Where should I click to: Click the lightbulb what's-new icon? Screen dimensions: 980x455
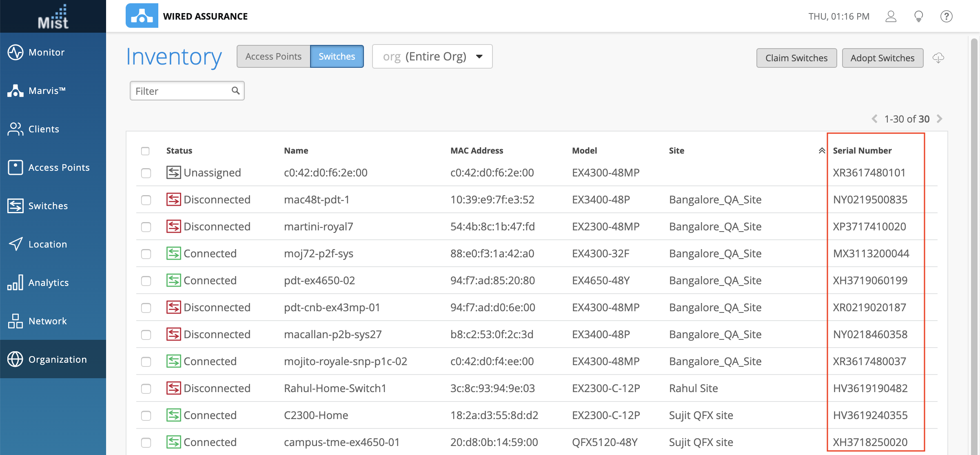click(x=918, y=16)
